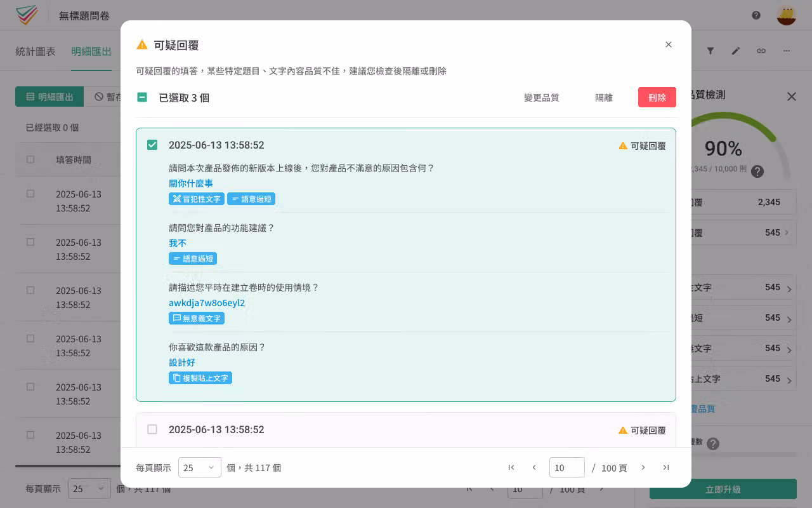
Task: Open the dialog per-page dropdown showing 25
Action: tap(200, 467)
